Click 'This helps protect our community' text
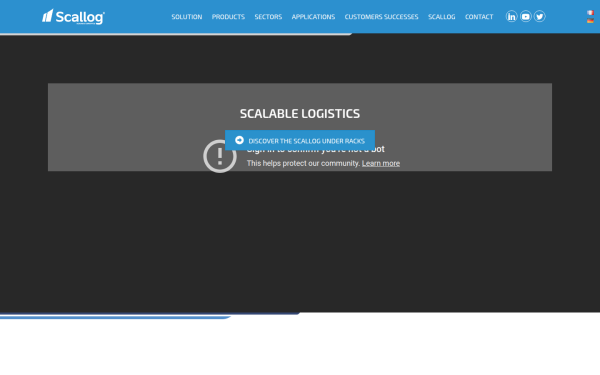The width and height of the screenshot is (600, 375). click(x=303, y=163)
